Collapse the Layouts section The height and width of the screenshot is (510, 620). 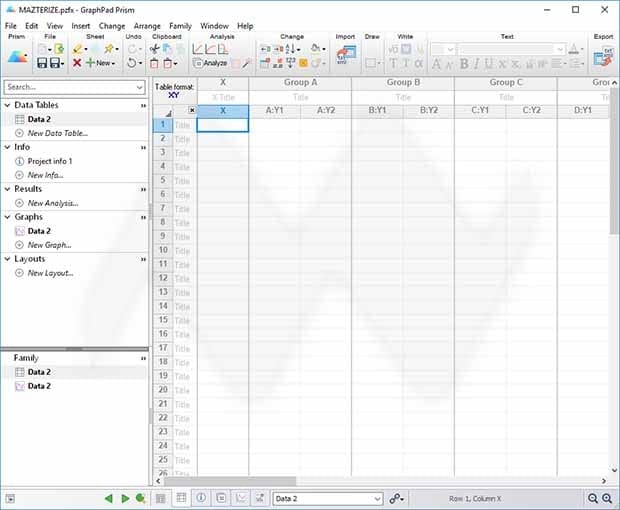point(7,259)
